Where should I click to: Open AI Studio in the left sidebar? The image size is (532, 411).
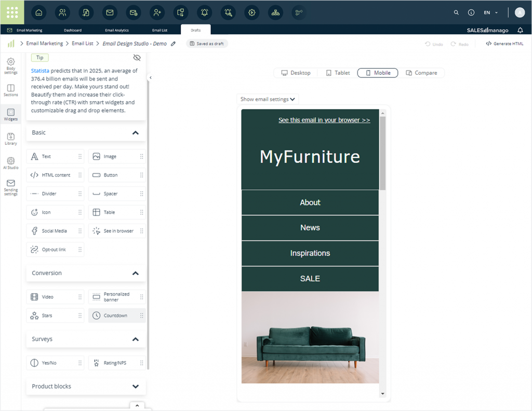tap(11, 163)
